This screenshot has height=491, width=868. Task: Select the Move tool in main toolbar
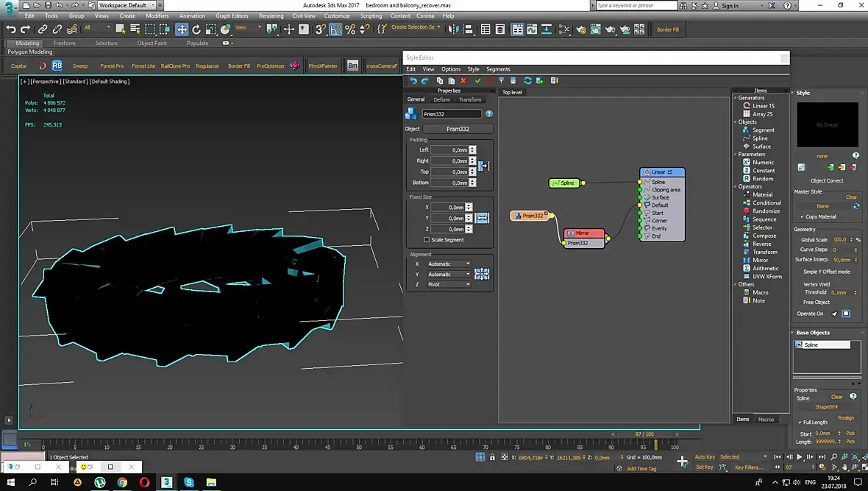[181, 29]
